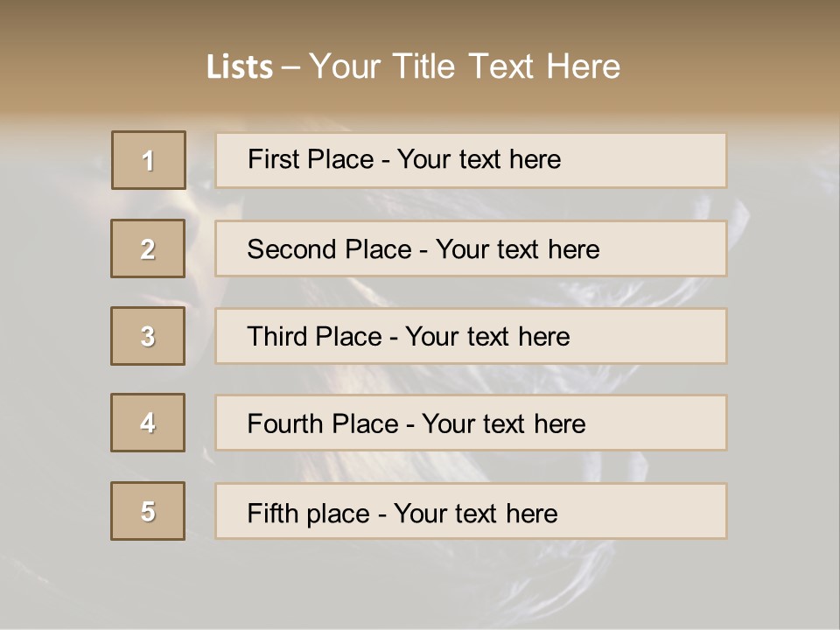
Task: Click the word 'Third' in item three
Action: pos(277,337)
